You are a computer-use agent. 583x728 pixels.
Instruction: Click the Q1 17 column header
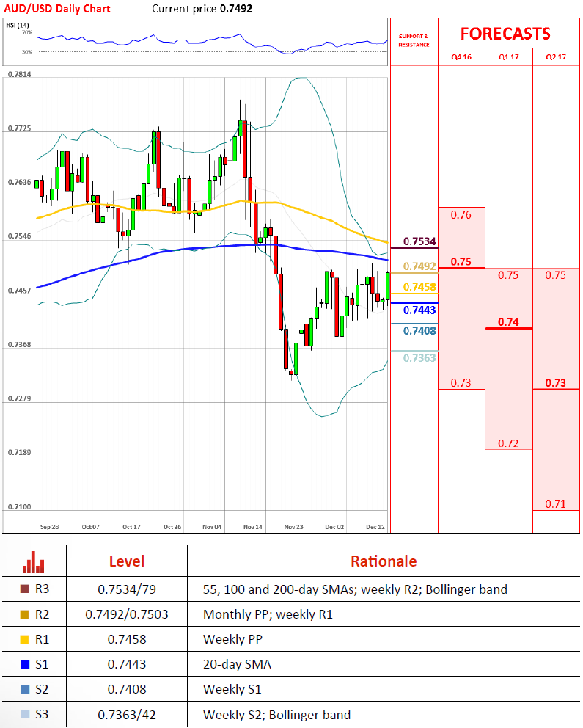click(x=509, y=57)
